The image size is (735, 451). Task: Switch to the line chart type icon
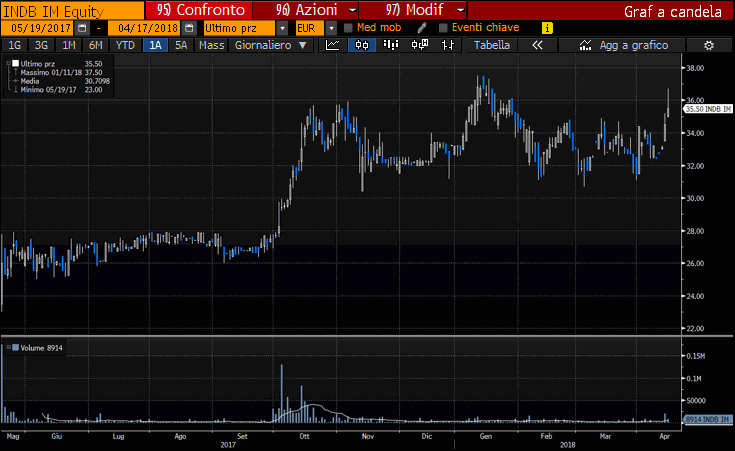click(333, 45)
